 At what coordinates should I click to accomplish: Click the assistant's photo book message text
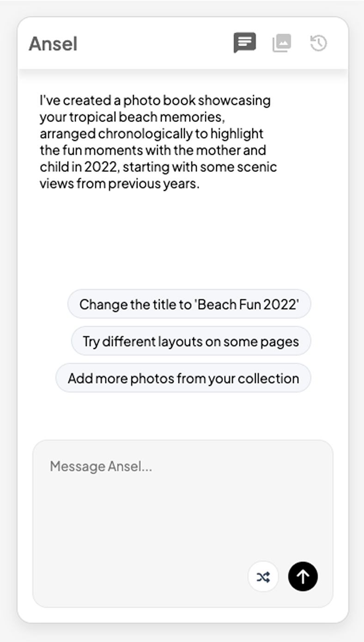158,142
